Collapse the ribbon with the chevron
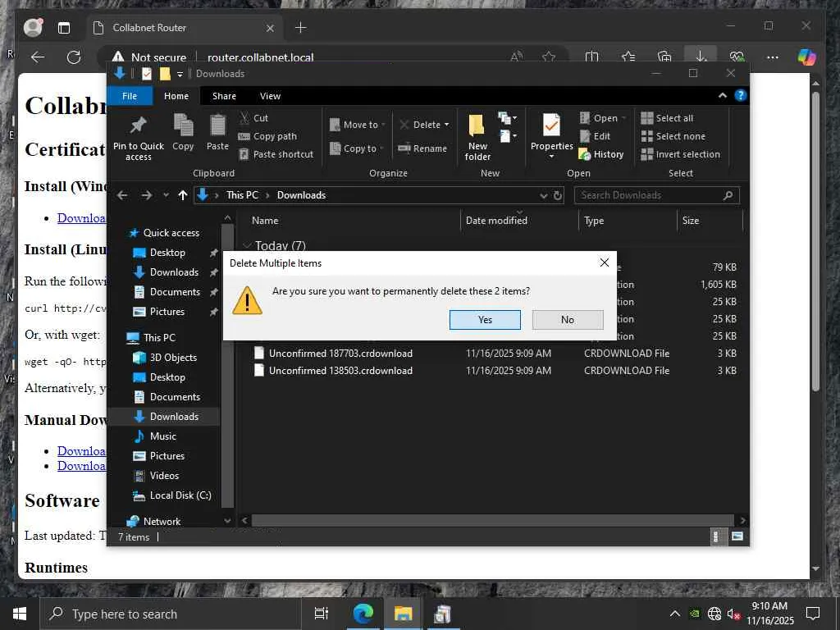840x630 pixels. point(723,95)
